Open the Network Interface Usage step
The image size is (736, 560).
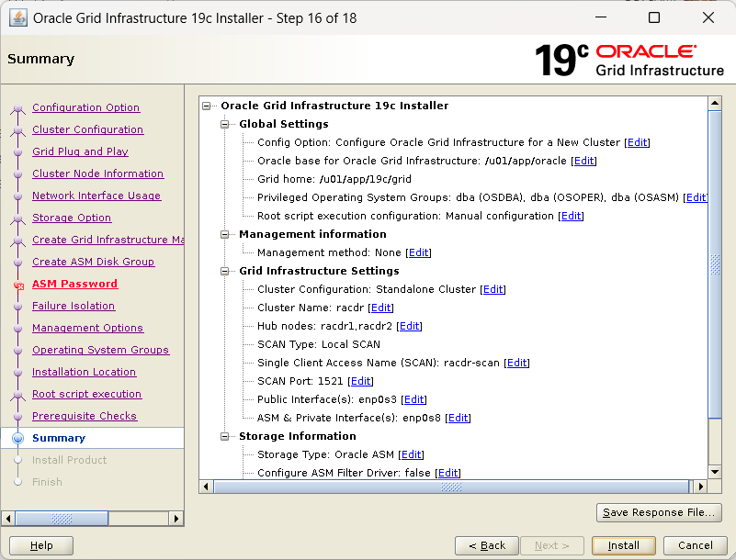[96, 196]
